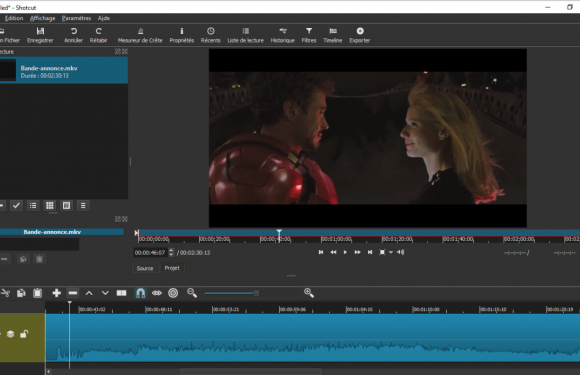Image resolution: width=580 pixels, height=375 pixels.
Task: Skip to the previous point in player
Action: click(x=321, y=252)
